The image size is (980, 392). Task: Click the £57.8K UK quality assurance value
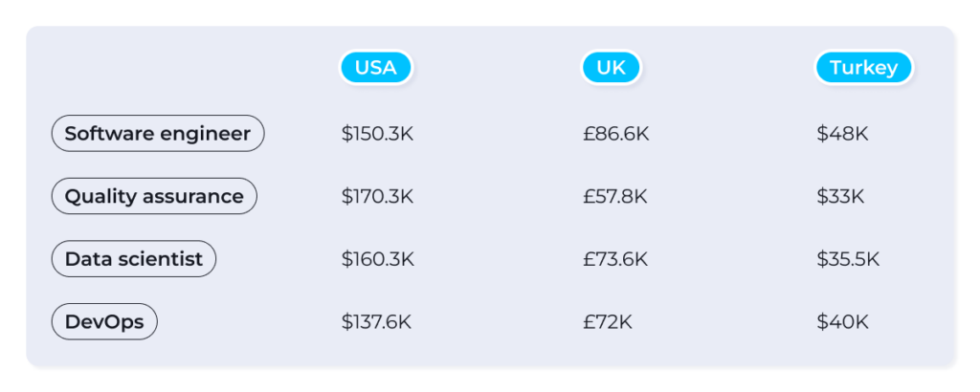click(x=614, y=197)
